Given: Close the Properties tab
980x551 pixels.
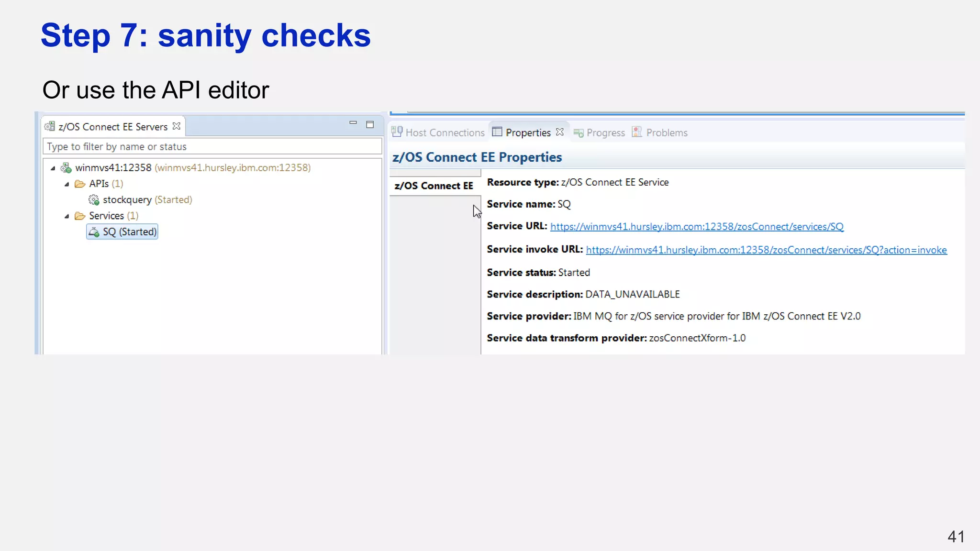Looking at the screenshot, I should (560, 132).
